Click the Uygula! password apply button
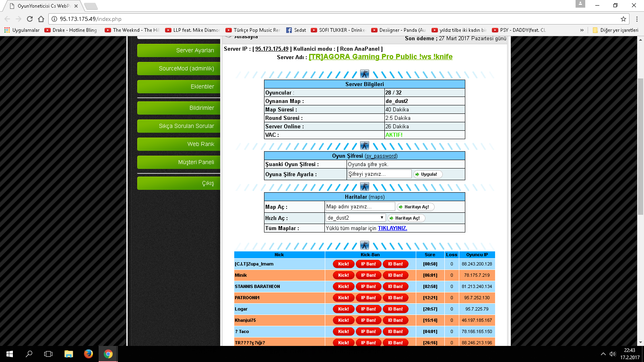Screen dimensions: 644x362 428,174
